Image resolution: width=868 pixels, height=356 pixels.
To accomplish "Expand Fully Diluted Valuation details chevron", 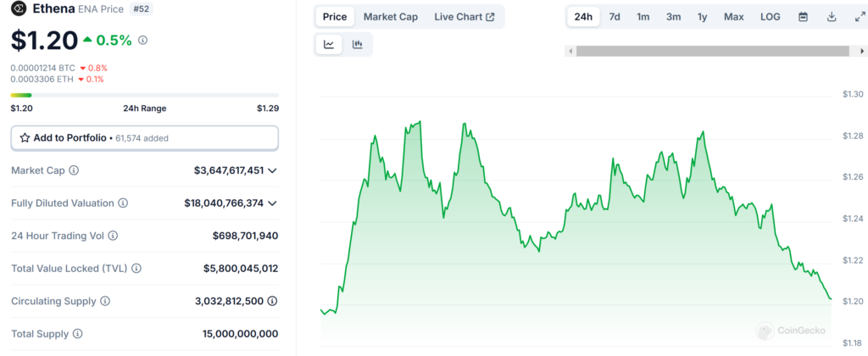I will click(272, 203).
